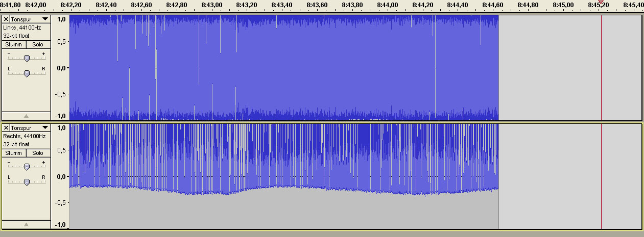Open the Tonspur menu of the Rechts track
The height and width of the screenshot is (237, 644).
tap(30, 127)
